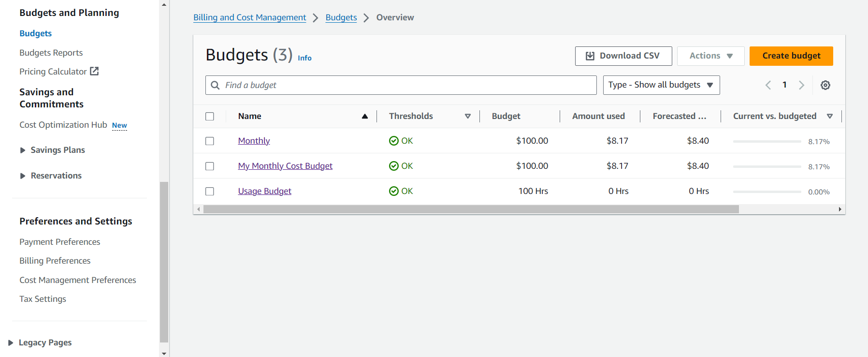Go to the previous page chevron
The width and height of the screenshot is (868, 357).
(768, 85)
